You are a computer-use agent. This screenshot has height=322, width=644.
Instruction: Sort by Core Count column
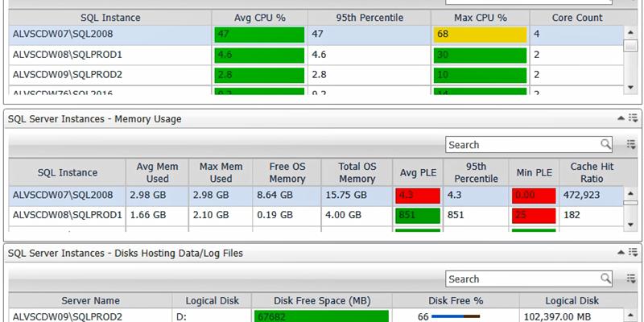click(x=577, y=18)
